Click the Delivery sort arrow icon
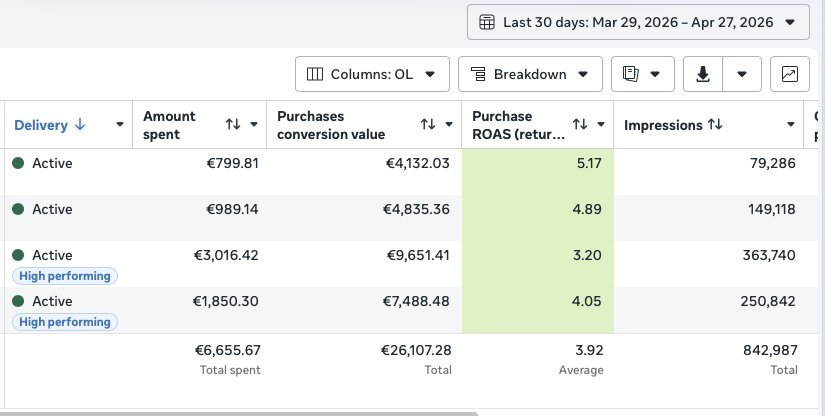Image resolution: width=825 pixels, height=416 pixels. click(x=79, y=125)
